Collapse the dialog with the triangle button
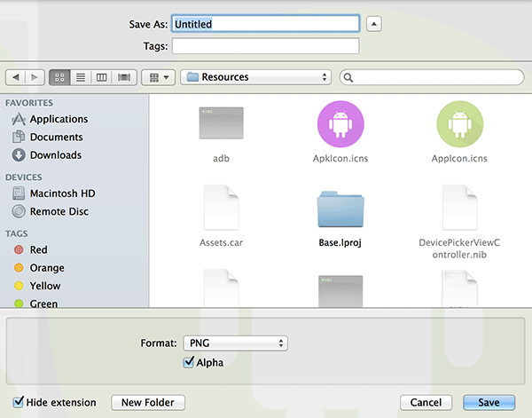Image resolution: width=532 pixels, height=418 pixels. coord(374,24)
